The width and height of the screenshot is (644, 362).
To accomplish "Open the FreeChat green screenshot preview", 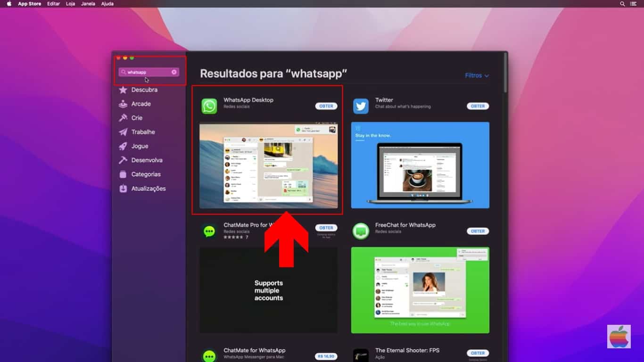I will (x=420, y=290).
